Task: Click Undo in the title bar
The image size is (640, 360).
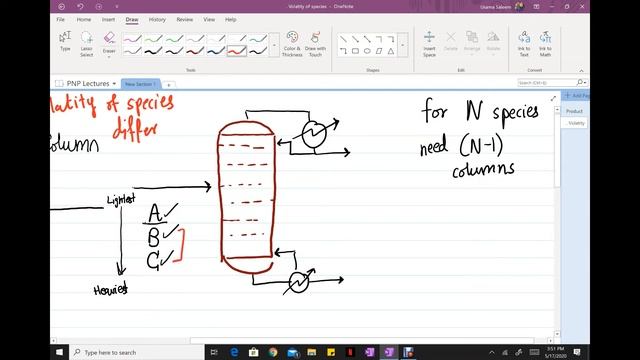Action: point(80,7)
